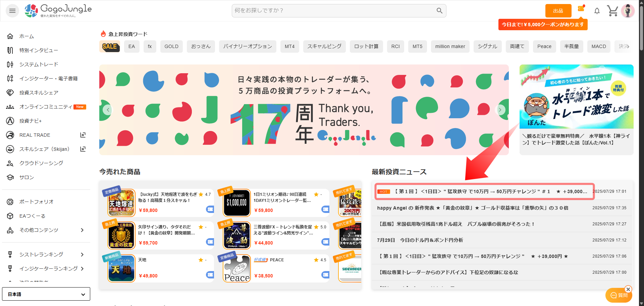Click the external link icon beside REAL TRADE

[x=83, y=135]
